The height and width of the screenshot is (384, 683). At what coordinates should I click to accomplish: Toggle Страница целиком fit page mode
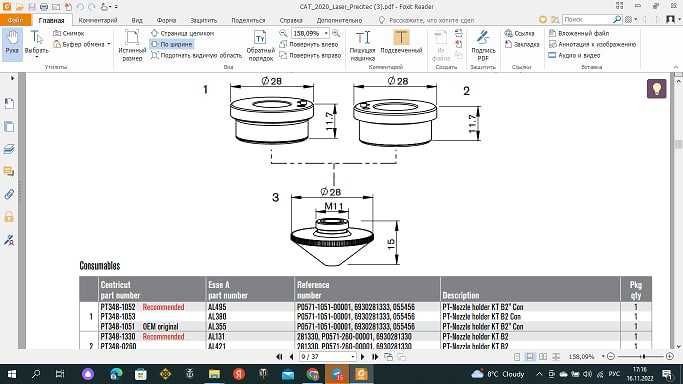point(183,33)
